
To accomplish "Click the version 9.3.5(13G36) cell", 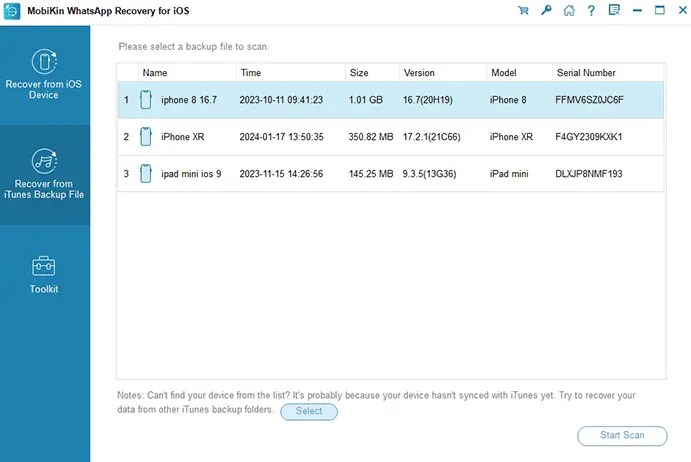I will (x=430, y=174).
